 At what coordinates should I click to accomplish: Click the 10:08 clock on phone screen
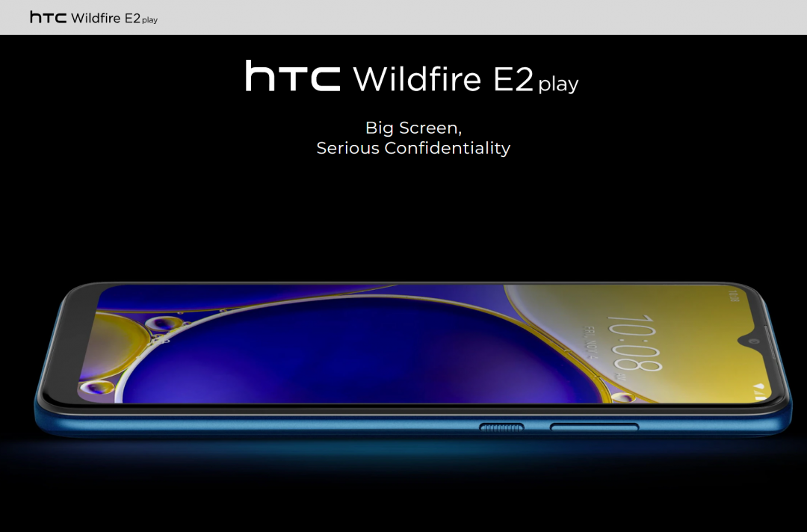634,343
